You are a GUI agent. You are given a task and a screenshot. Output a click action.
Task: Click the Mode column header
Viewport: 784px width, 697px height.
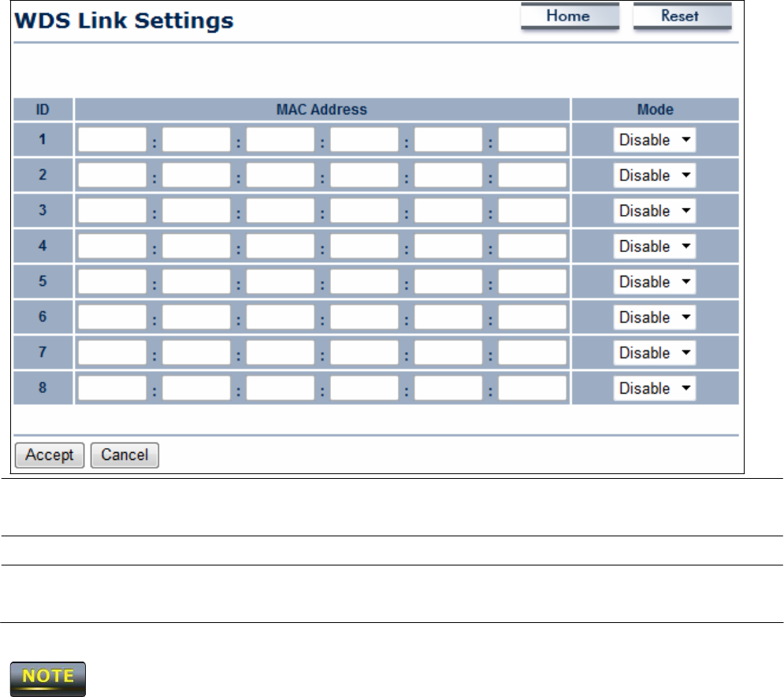[655, 109]
